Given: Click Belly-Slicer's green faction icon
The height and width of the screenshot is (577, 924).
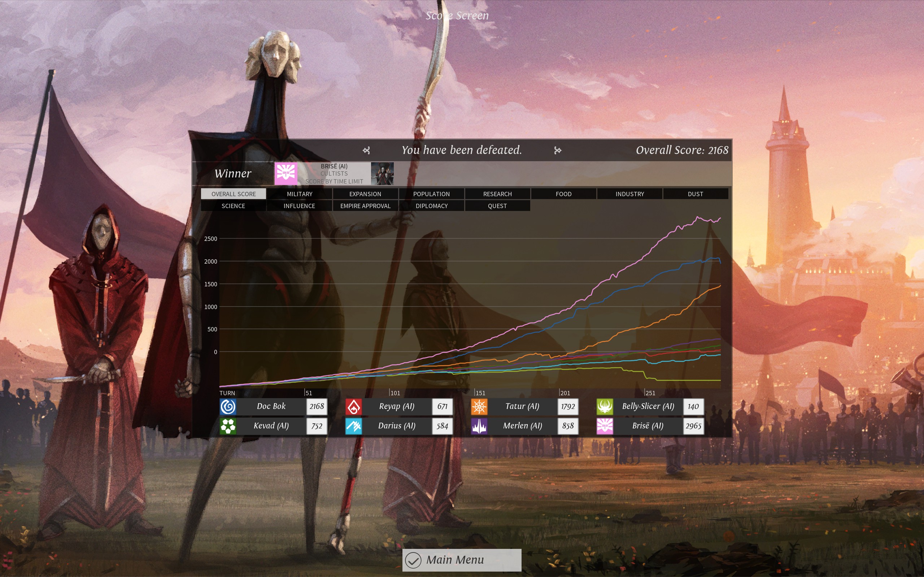Looking at the screenshot, I should pyautogui.click(x=605, y=406).
